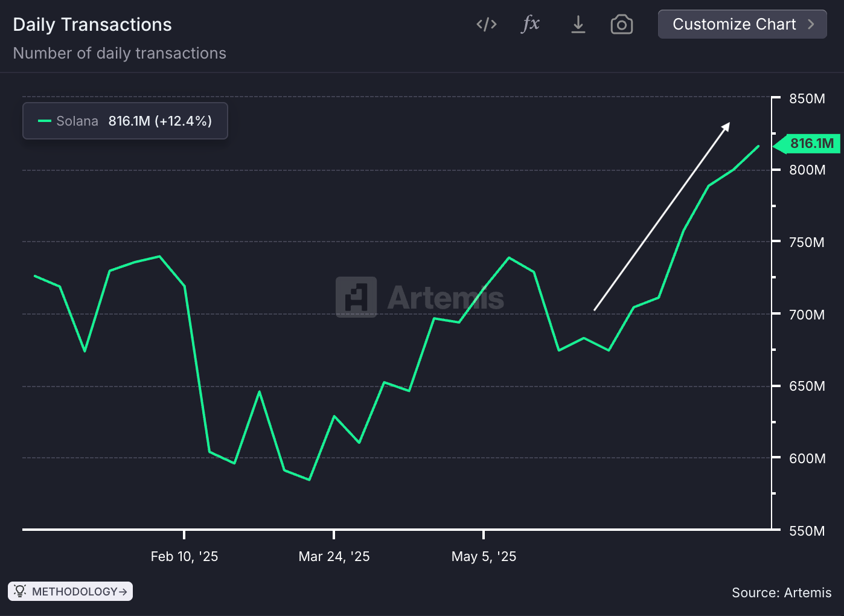Take a chart snapshot with the camera icon
Screen dimensions: 844x616
pos(622,24)
